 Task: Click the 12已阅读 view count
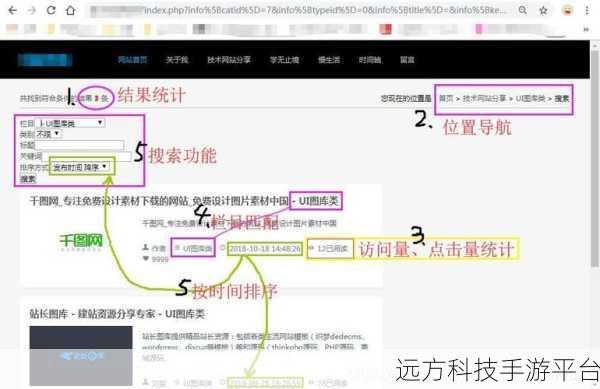coord(332,249)
